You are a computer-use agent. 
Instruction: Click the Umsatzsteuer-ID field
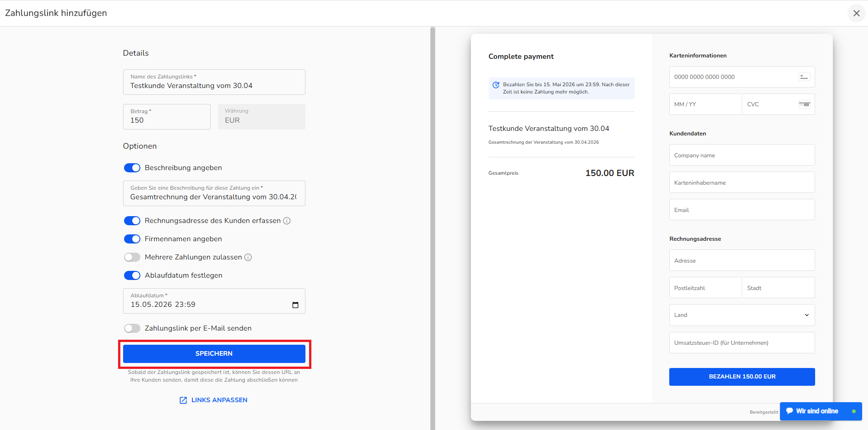click(742, 342)
